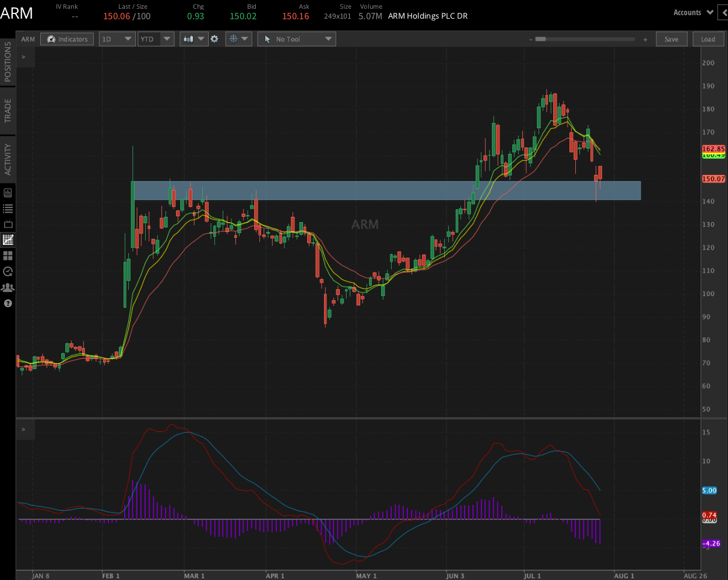Click the TV media icon in sidebar

(x=8, y=224)
